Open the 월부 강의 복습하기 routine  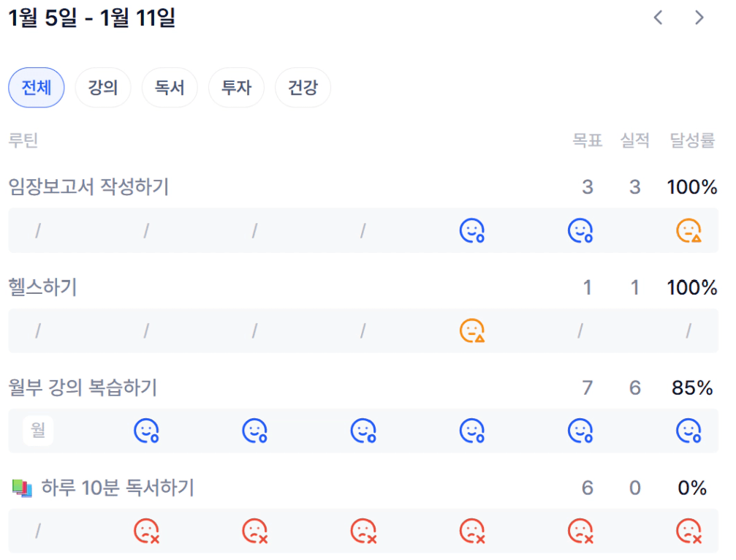click(x=83, y=387)
